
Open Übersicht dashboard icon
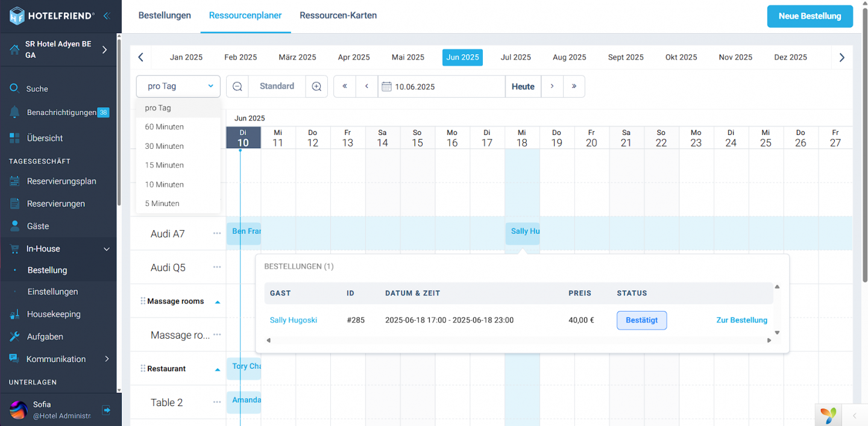click(x=14, y=138)
